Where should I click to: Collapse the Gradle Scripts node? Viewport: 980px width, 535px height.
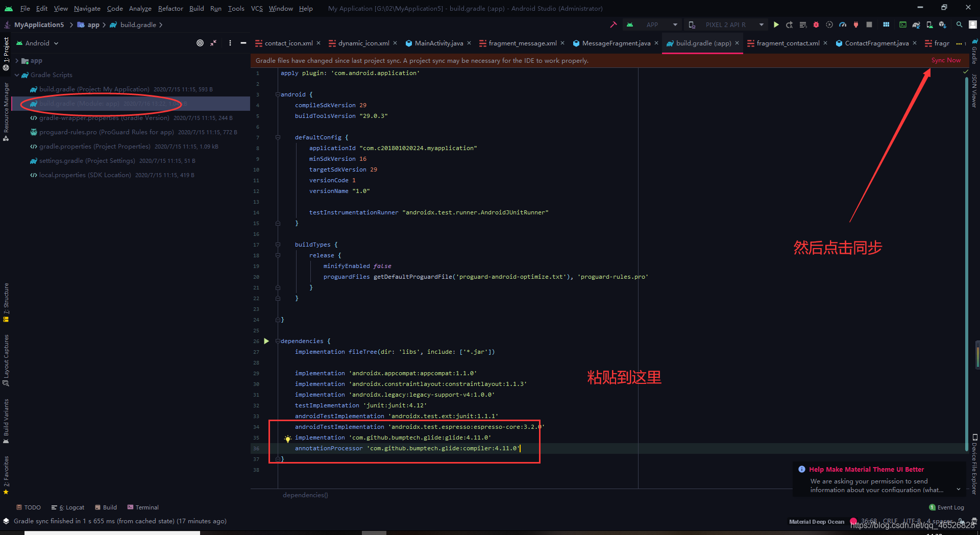tap(17, 75)
